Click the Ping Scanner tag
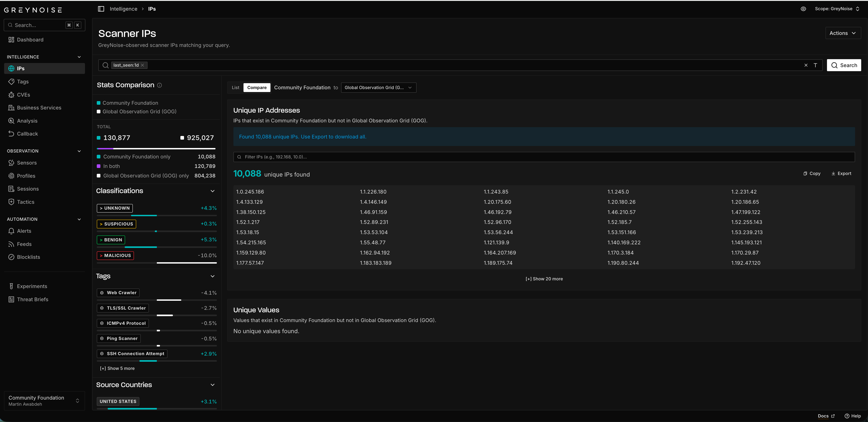The height and width of the screenshot is (422, 868). [x=119, y=338]
